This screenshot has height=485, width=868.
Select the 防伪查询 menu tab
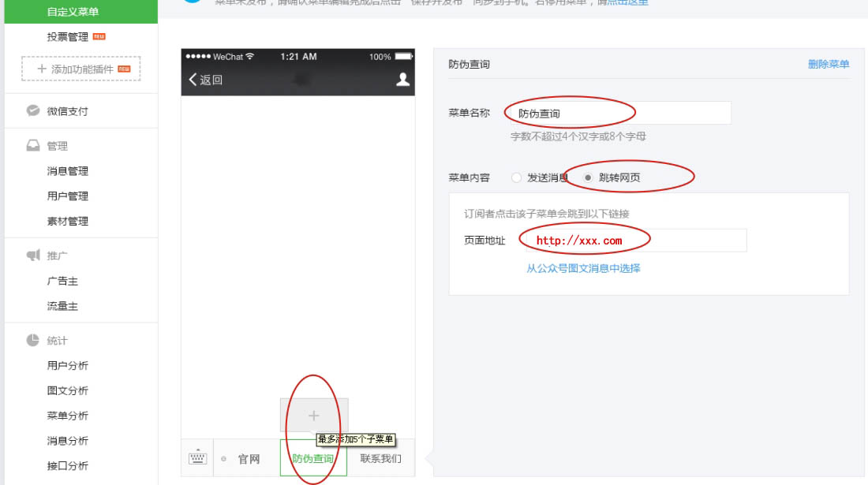313,459
